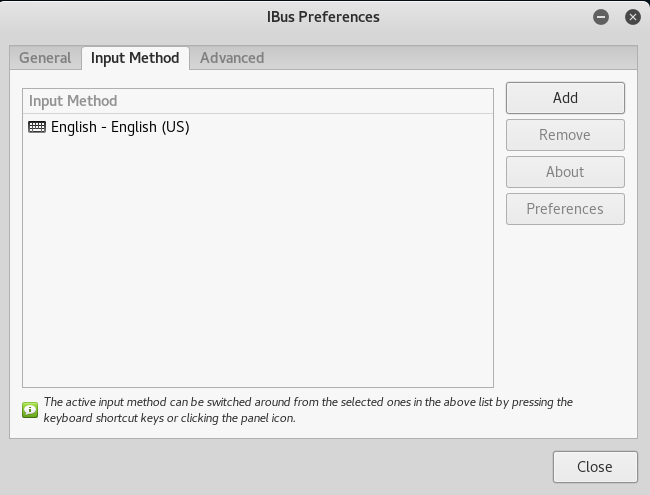Switch to the General tab
Image resolution: width=650 pixels, height=495 pixels.
[x=45, y=58]
